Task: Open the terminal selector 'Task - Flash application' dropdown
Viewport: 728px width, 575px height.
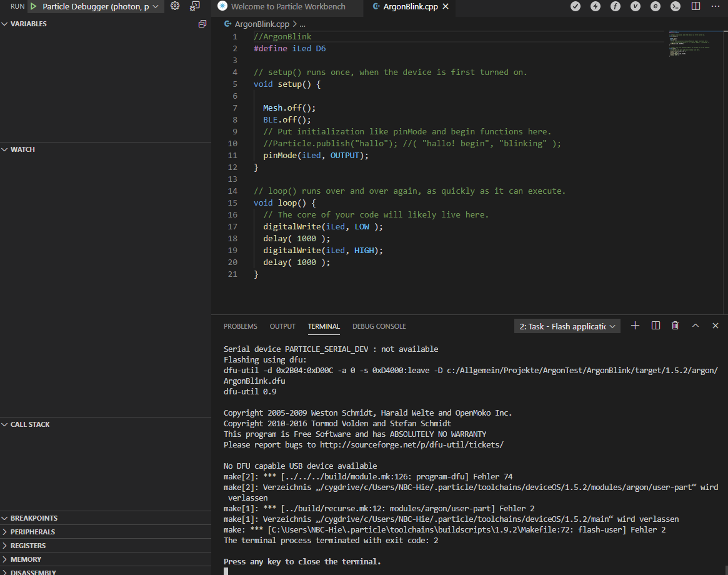Action: [567, 326]
